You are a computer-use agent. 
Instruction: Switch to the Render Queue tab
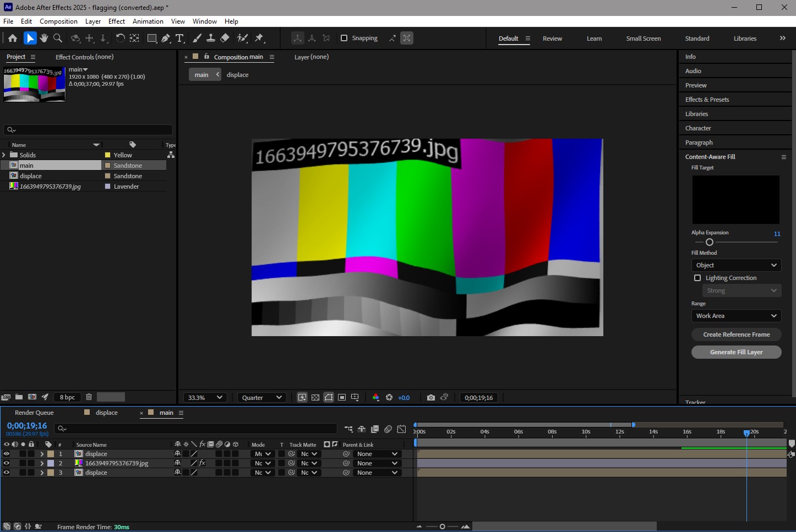tap(34, 413)
